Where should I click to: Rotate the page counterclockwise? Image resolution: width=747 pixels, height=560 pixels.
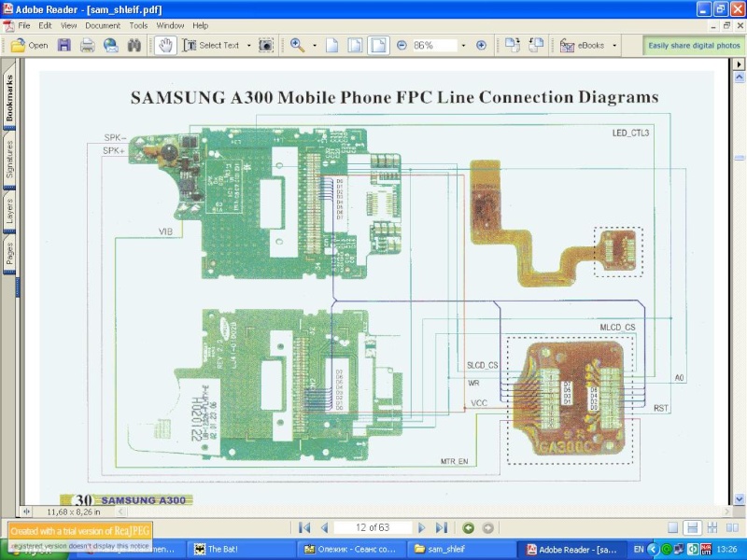[536, 45]
